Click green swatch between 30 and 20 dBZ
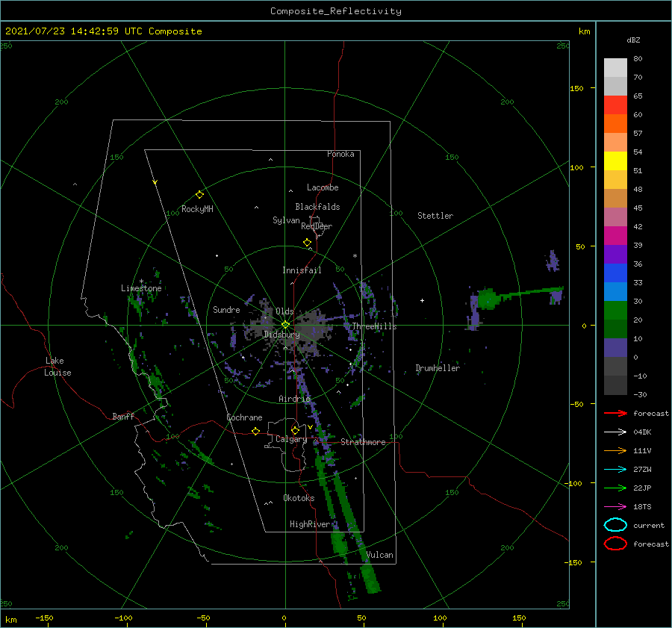The height and width of the screenshot is (628, 672). (x=615, y=310)
